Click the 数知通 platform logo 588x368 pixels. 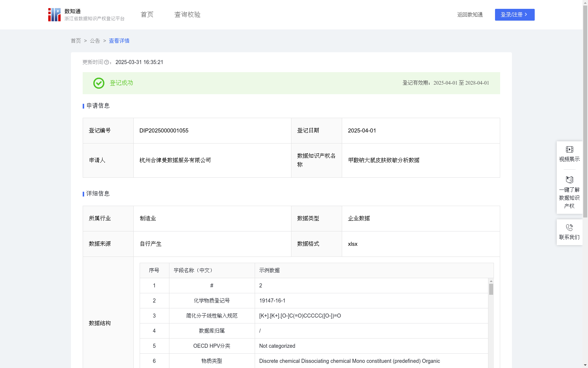coord(86,15)
